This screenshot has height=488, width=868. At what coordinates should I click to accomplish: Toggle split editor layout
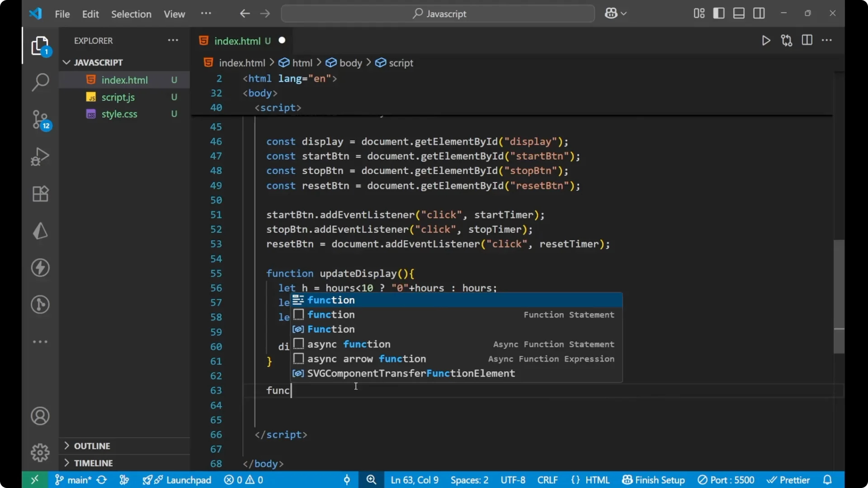[x=807, y=40]
